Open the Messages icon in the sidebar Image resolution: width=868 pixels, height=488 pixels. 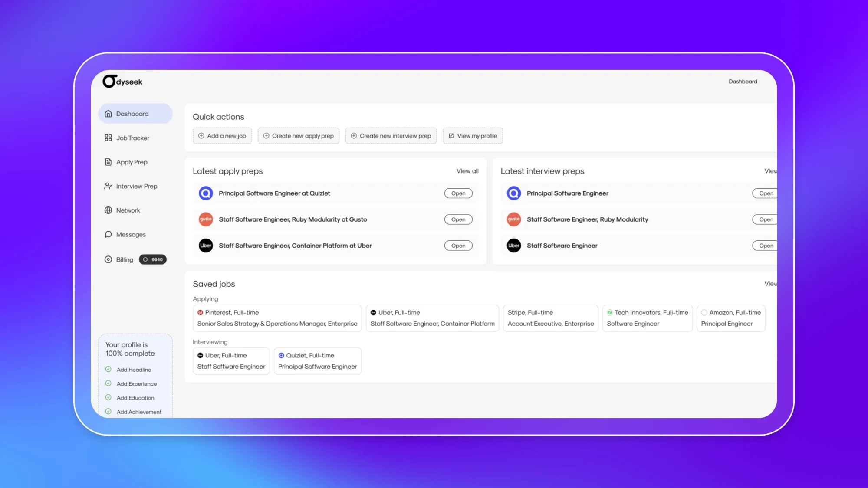[108, 234]
